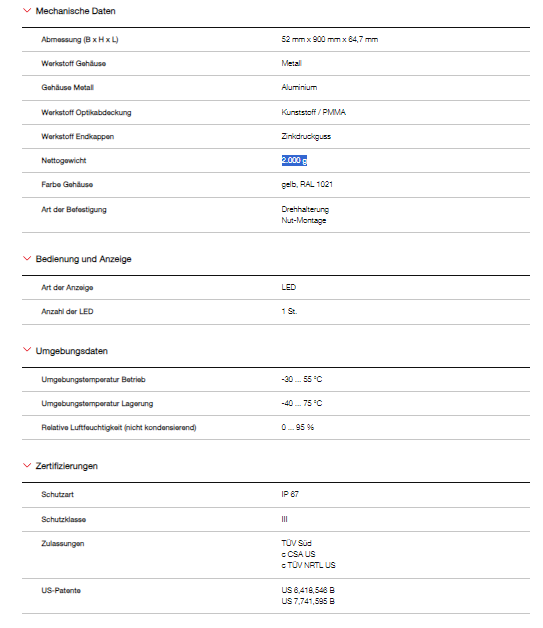Image resolution: width=543 pixels, height=628 pixels.
Task: Click the IP 67 Schutzart value
Action: click(x=290, y=494)
